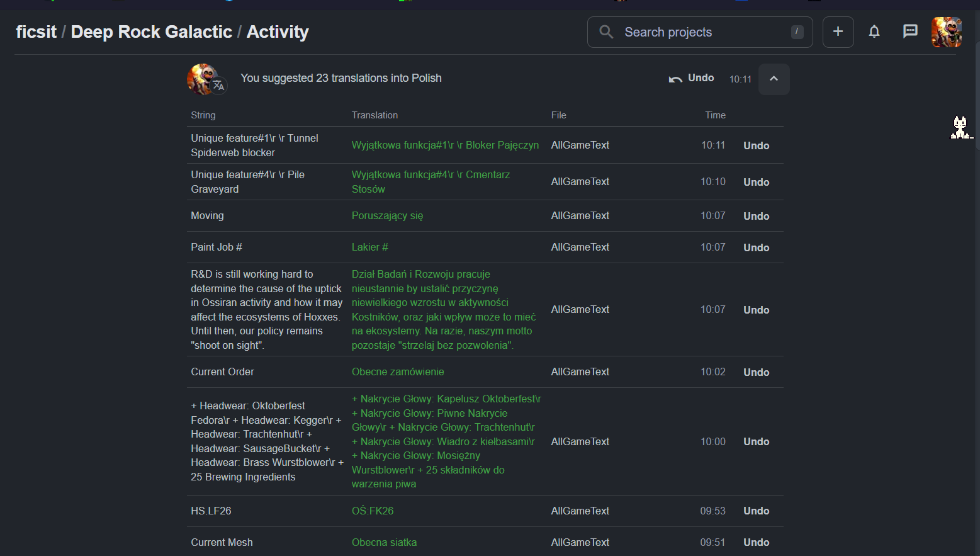Open the messages chat icon
Screen dimensions: 980x556
pos(910,32)
